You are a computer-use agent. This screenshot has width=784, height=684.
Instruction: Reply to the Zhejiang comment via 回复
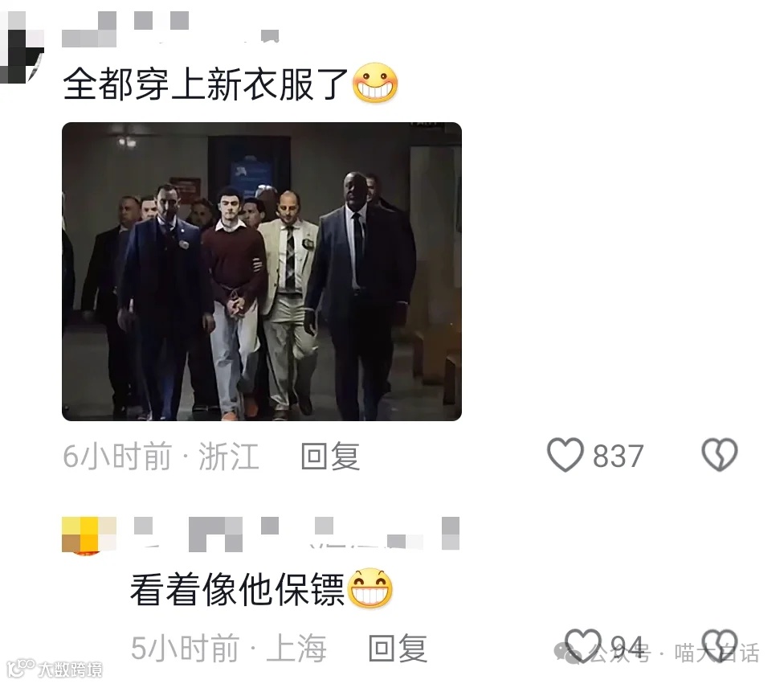coord(330,456)
